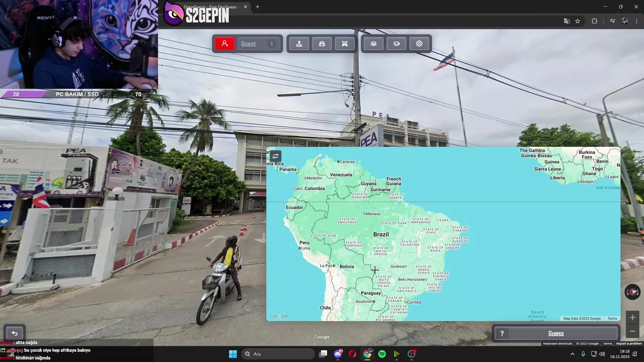
Task: Open the Windows Start menu
Action: [233, 354]
